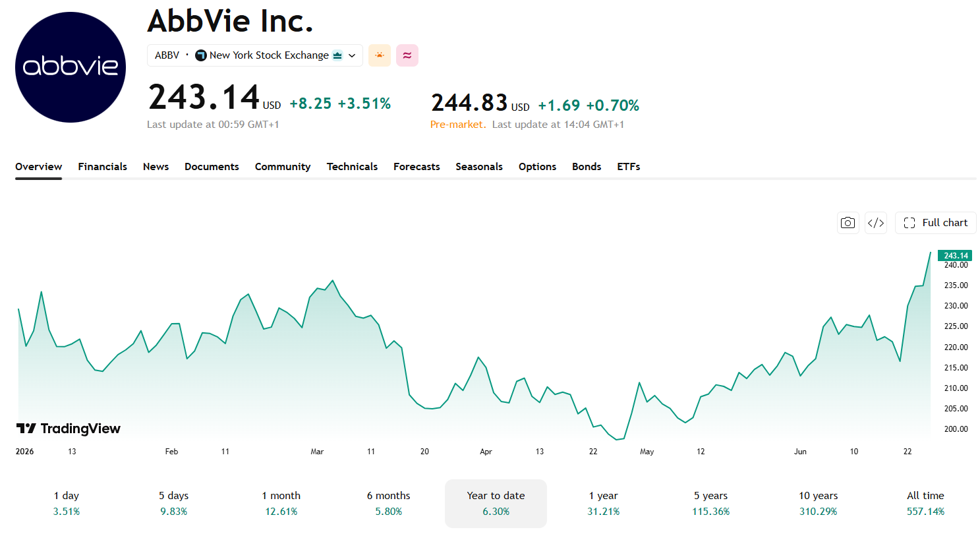Click the 'Last update at 00:59 GMT+1' text
This screenshot has width=980, height=538.
point(213,125)
